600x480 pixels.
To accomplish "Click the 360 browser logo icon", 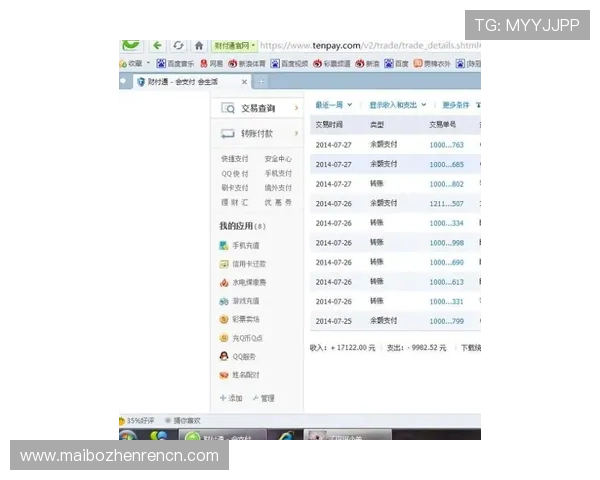I will click(x=131, y=45).
